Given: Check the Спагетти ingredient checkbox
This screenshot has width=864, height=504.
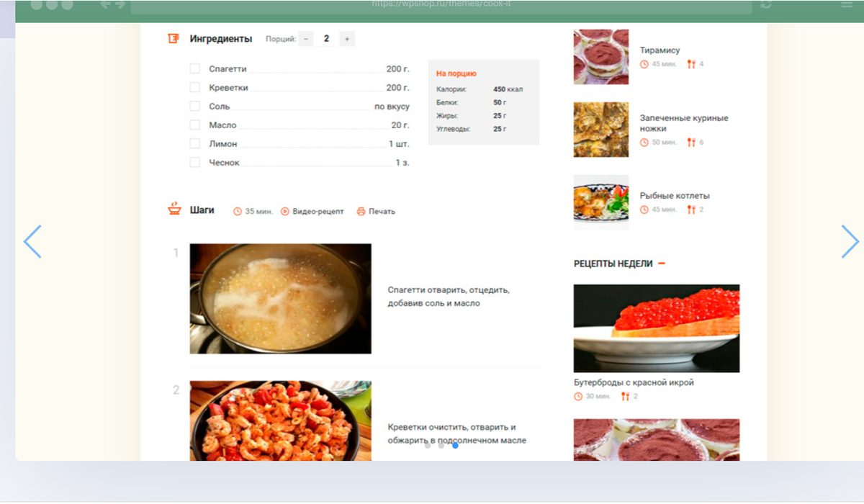Looking at the screenshot, I should (x=194, y=69).
